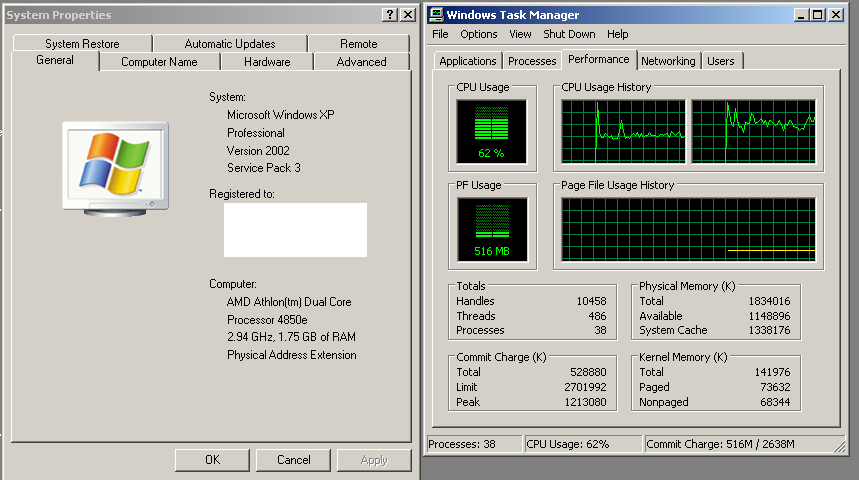Open the Help menu in Task Manager
The width and height of the screenshot is (859, 480).
(618, 34)
